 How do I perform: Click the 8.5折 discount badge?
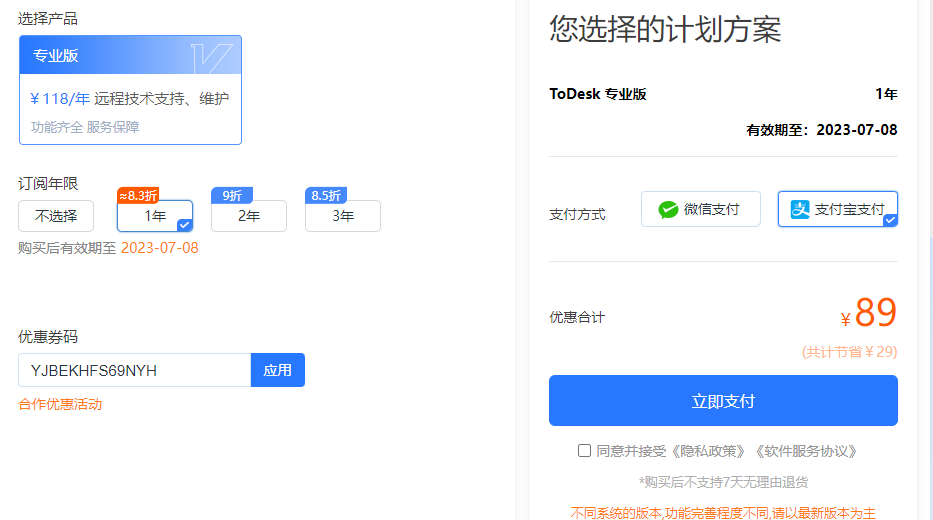click(x=326, y=195)
